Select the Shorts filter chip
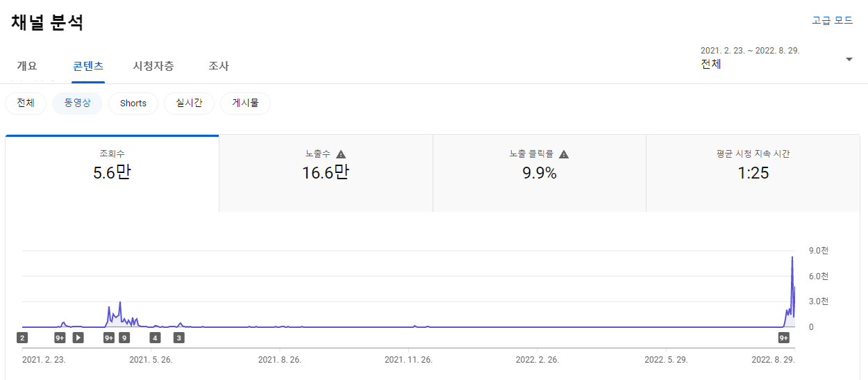Viewport: 868px width, 380px height. click(x=133, y=103)
